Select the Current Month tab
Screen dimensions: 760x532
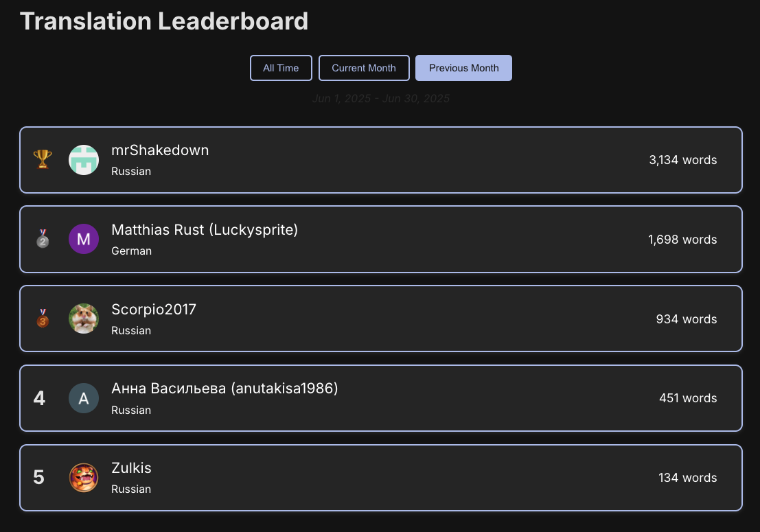point(364,68)
